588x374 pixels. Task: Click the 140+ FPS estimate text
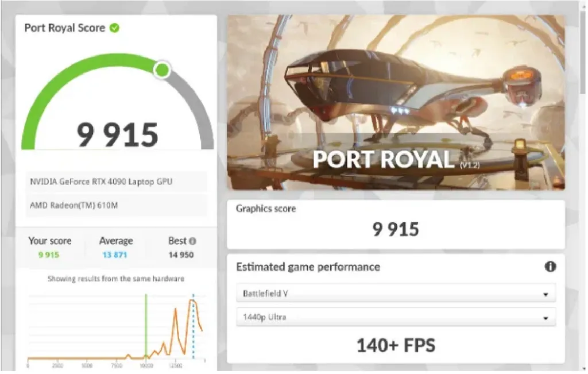[x=396, y=345]
